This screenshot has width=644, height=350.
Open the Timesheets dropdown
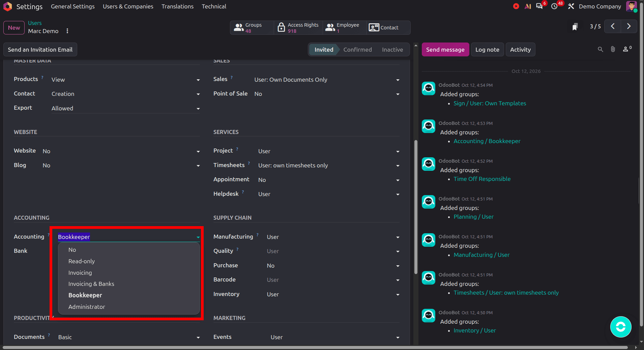[x=329, y=165]
